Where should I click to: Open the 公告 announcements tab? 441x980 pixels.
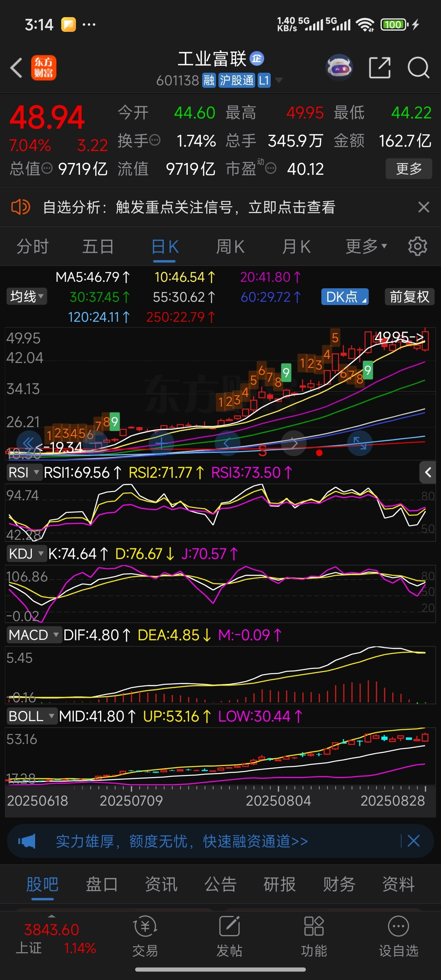(220, 884)
